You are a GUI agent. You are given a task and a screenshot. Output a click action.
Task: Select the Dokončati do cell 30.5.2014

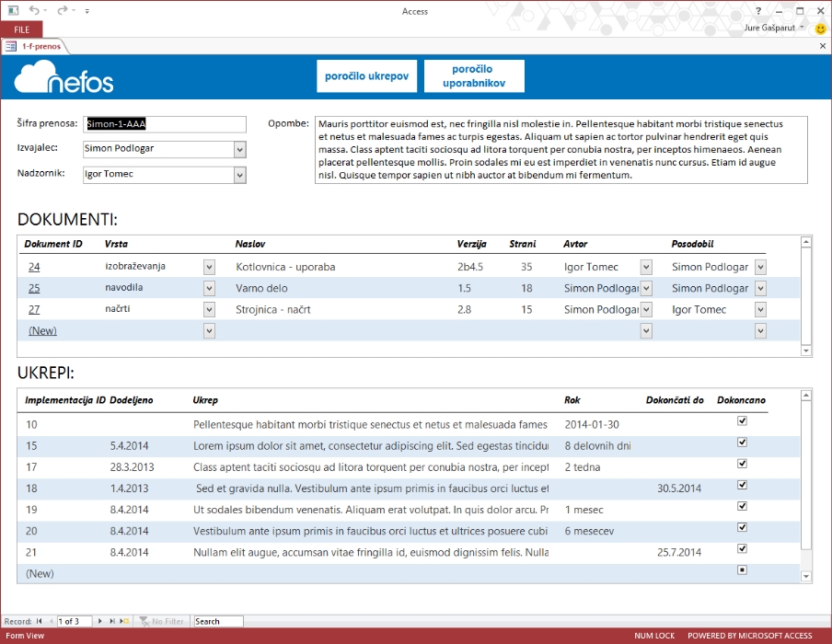(x=679, y=488)
